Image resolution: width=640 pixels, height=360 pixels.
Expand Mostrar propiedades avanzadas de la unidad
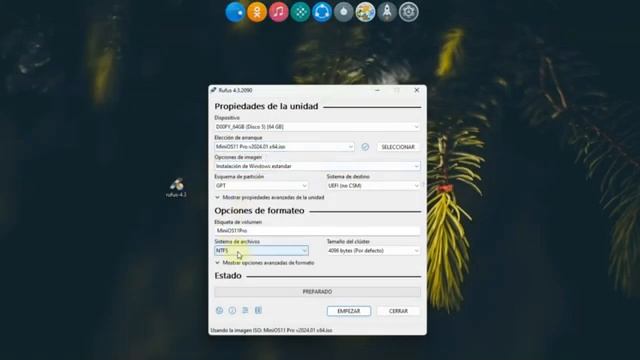[270, 198]
